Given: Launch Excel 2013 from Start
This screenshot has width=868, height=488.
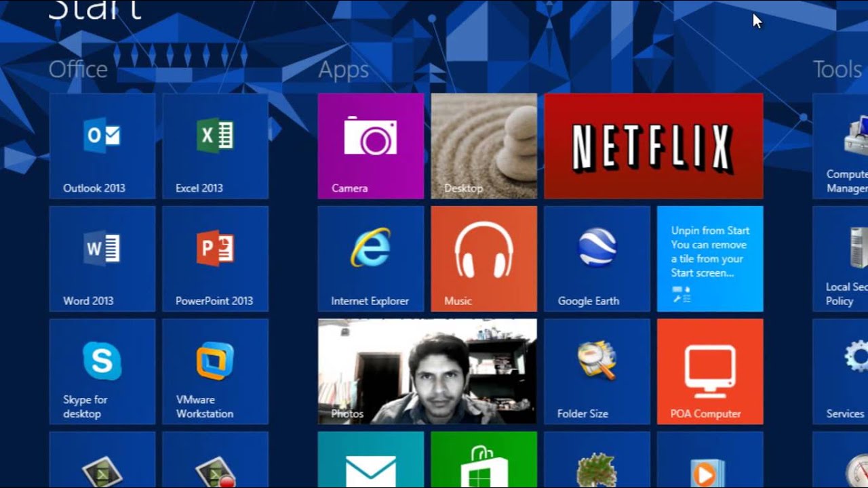Looking at the screenshot, I should [x=215, y=146].
